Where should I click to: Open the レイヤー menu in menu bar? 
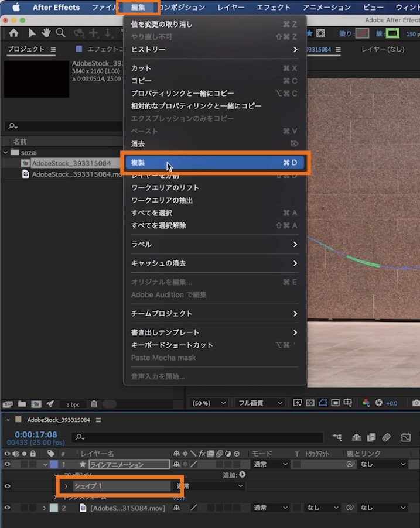(231, 7)
